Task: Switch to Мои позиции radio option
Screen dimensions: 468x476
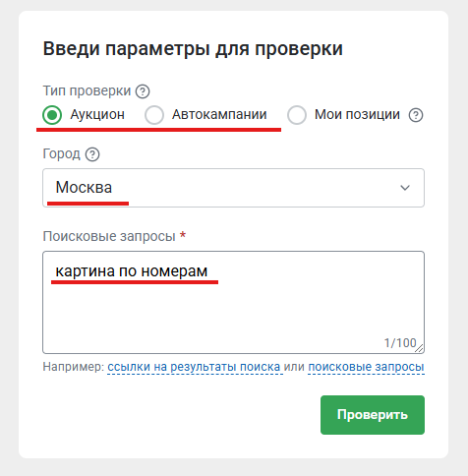Action: (297, 115)
